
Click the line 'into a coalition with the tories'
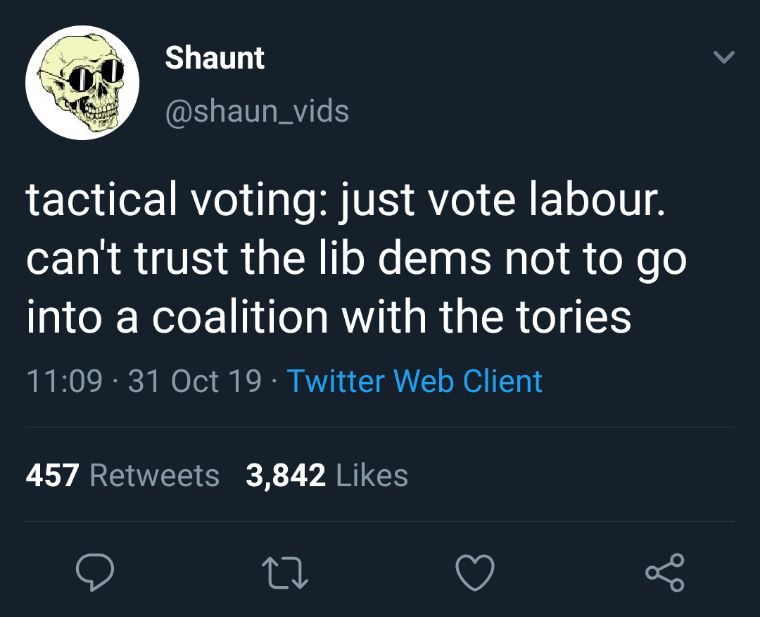(328, 317)
